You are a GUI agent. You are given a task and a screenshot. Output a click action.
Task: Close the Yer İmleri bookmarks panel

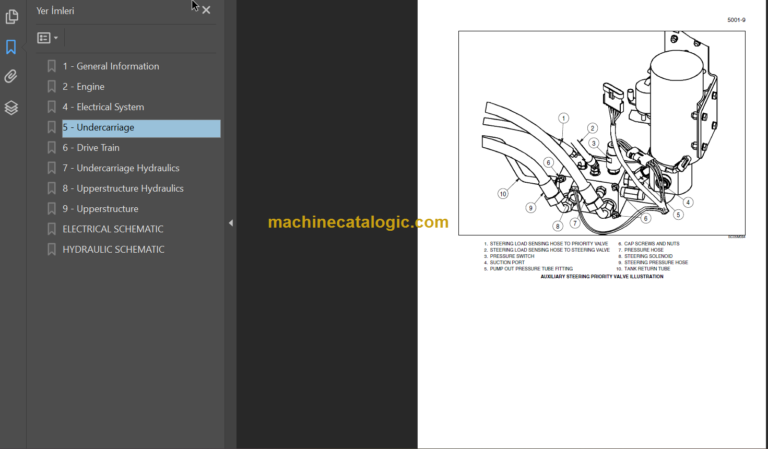click(206, 10)
